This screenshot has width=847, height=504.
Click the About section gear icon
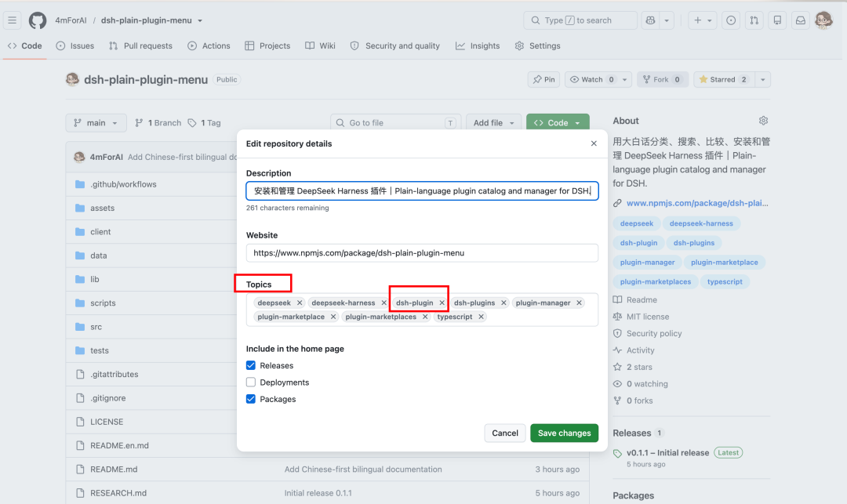pyautogui.click(x=763, y=121)
